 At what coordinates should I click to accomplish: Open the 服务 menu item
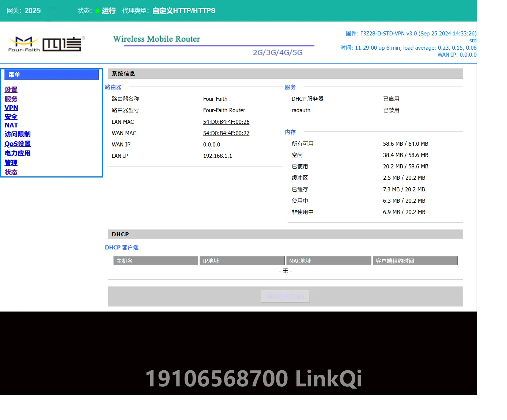click(x=11, y=99)
